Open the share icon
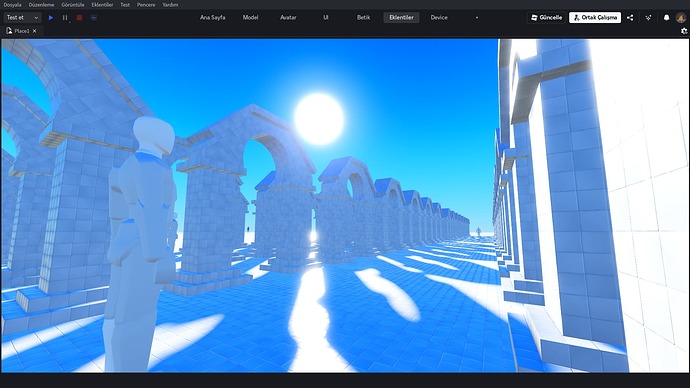Viewport: 690px width, 388px height. point(630,18)
